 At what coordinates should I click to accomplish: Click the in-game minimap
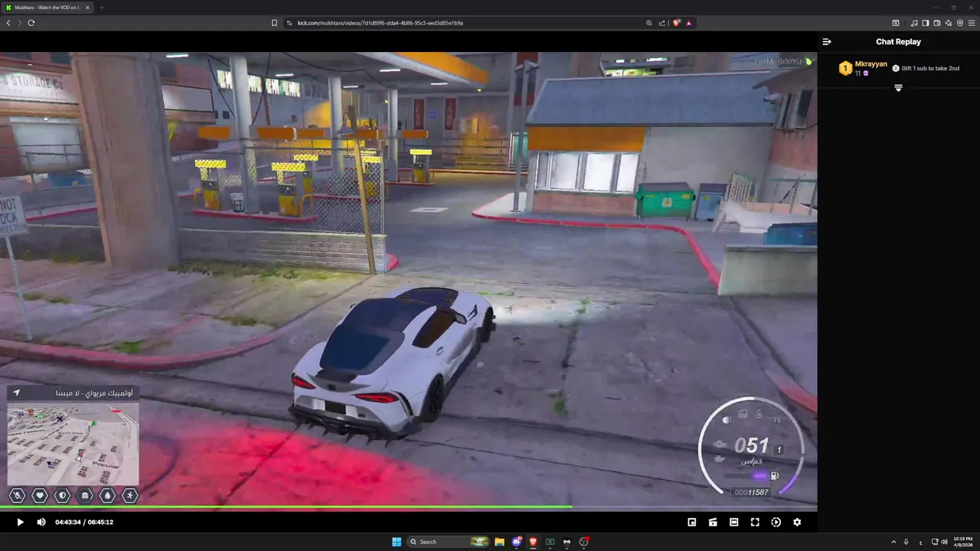pyautogui.click(x=73, y=444)
